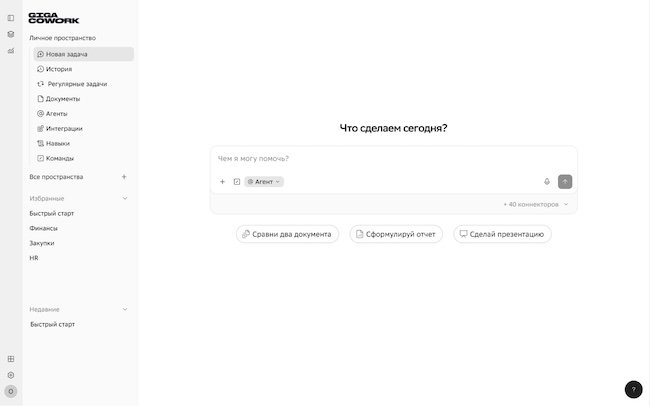
Task: Start voice input with microphone icon
Action: 547,182
